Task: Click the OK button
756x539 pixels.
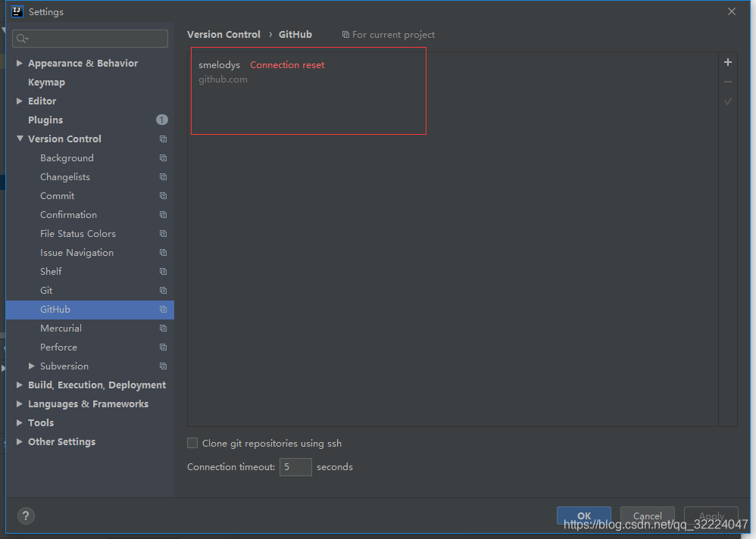Action: (584, 516)
